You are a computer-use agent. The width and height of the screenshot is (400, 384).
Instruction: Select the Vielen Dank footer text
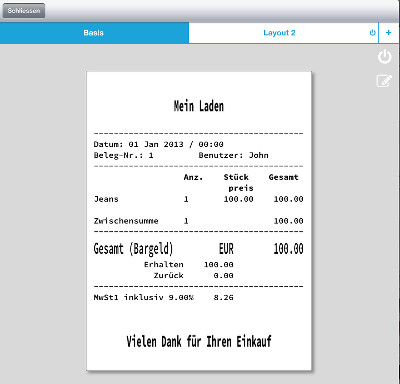(199, 342)
